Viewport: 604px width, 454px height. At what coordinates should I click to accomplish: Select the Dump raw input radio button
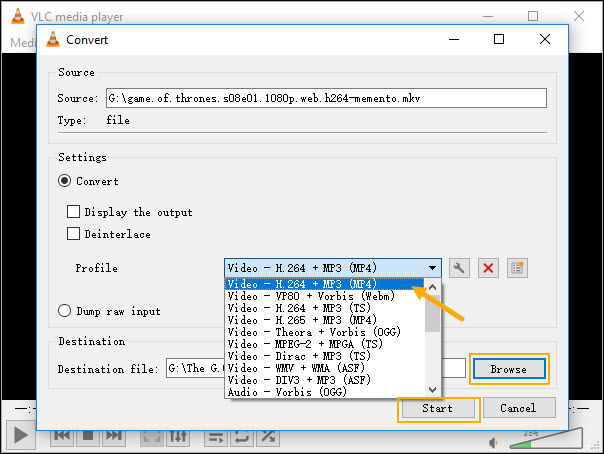(64, 311)
